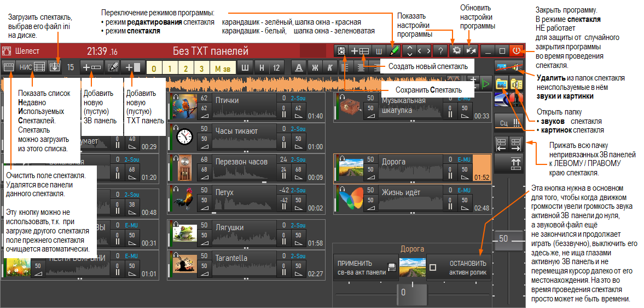Toggle headphones on Жизнь идёт panel
Viewport: 644px width, 308px height.
coord(343,189)
